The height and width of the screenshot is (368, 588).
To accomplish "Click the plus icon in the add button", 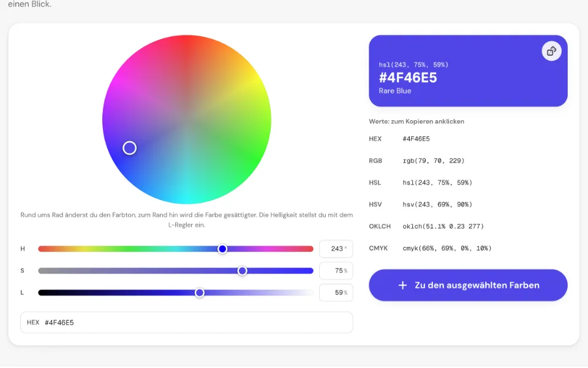I will (402, 285).
